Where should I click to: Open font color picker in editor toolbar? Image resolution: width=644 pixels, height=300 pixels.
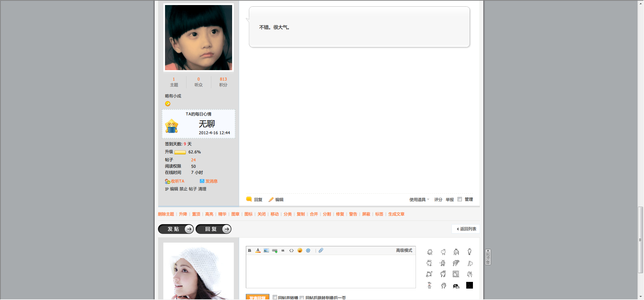click(258, 251)
